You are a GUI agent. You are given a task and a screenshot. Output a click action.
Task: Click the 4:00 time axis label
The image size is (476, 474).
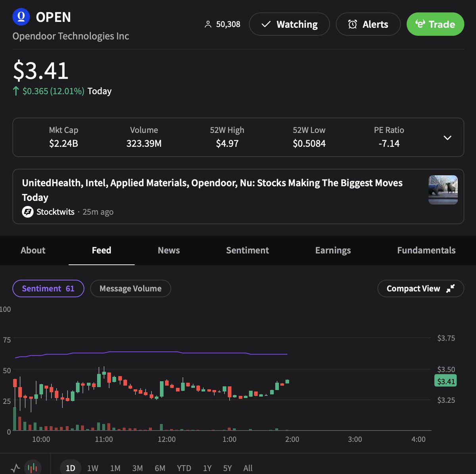(418, 439)
